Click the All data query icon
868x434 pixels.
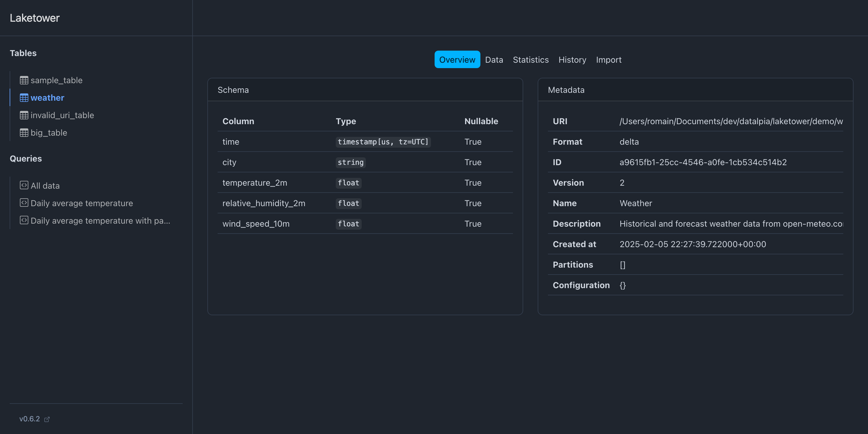point(24,185)
